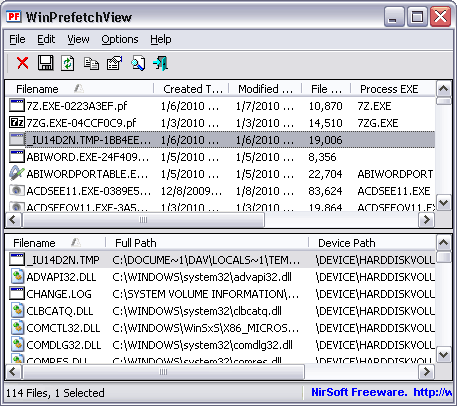Viewport: 457px width, 406px height.
Task: Click the ABIWORDPORTABLE pen icon
Action: [17, 174]
